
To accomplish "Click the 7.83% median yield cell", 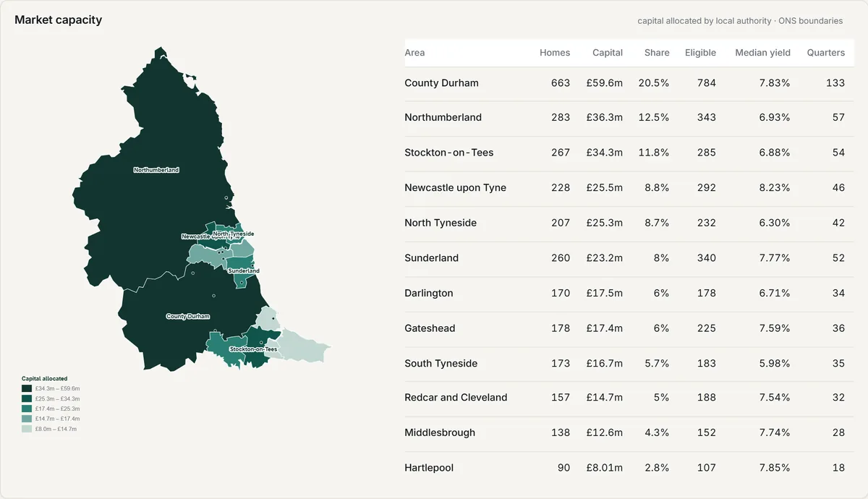I will [775, 83].
